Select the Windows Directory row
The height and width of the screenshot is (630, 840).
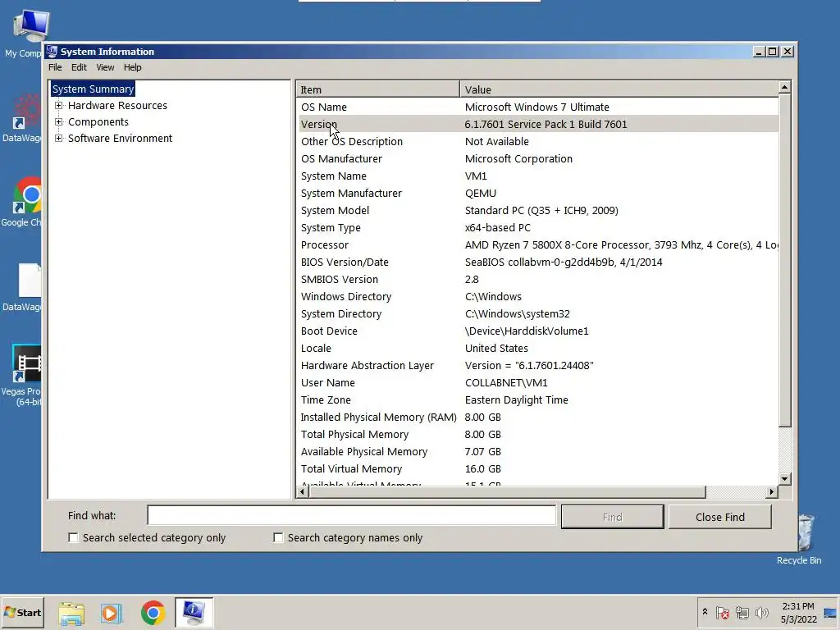537,296
